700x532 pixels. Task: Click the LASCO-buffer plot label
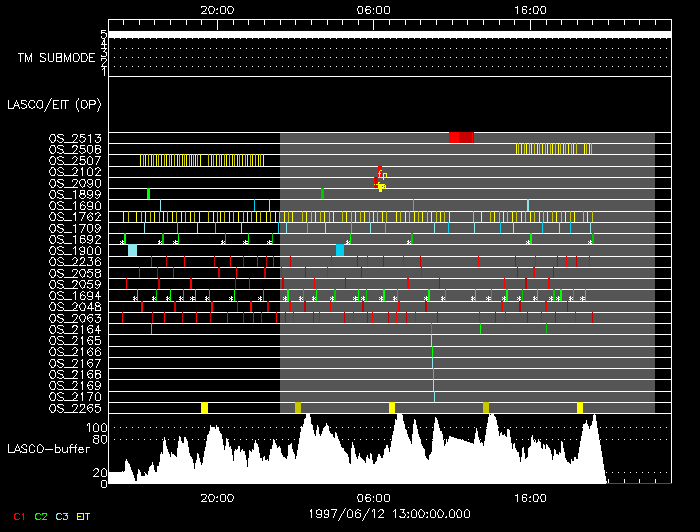(45, 448)
